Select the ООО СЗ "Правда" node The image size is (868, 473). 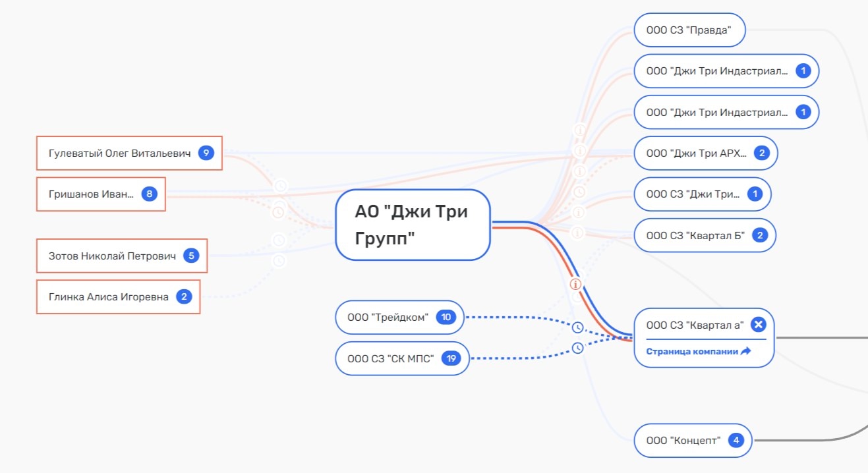click(x=690, y=30)
